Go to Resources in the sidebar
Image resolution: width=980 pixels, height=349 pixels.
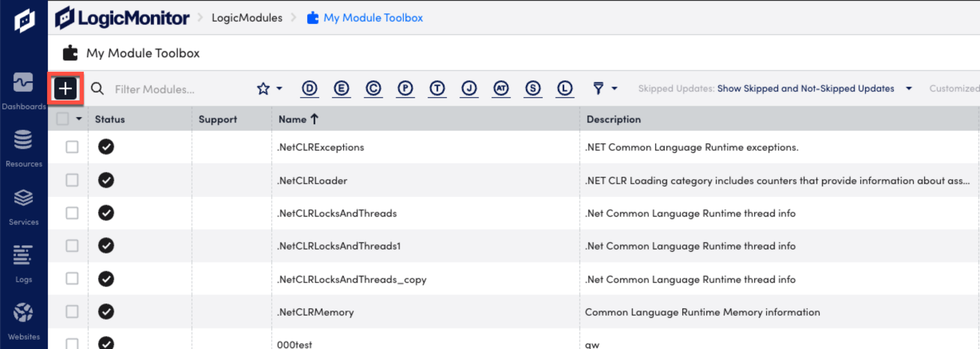click(23, 148)
